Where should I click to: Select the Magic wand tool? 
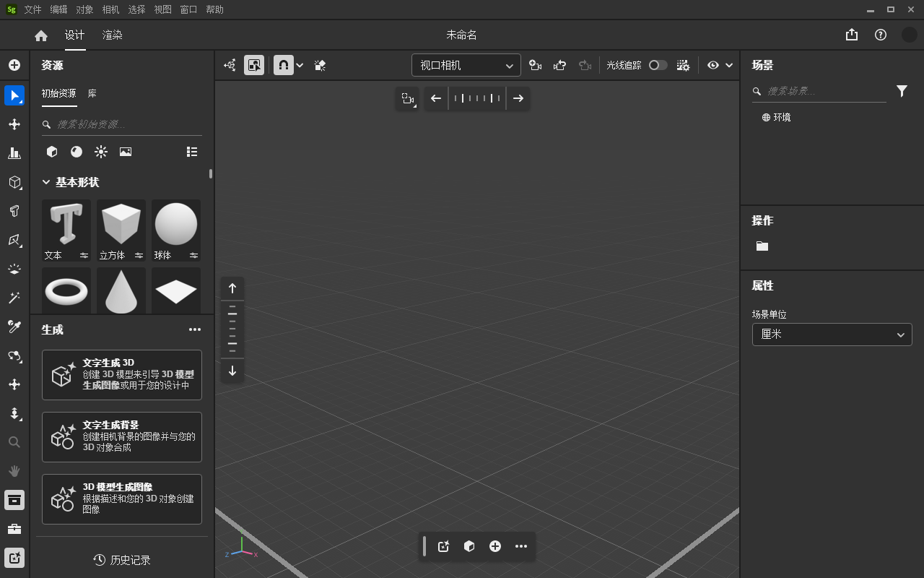click(14, 298)
